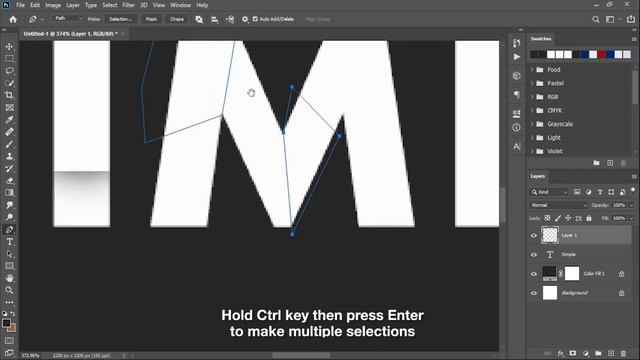
Task: Select the Gradient tool
Action: (9, 193)
